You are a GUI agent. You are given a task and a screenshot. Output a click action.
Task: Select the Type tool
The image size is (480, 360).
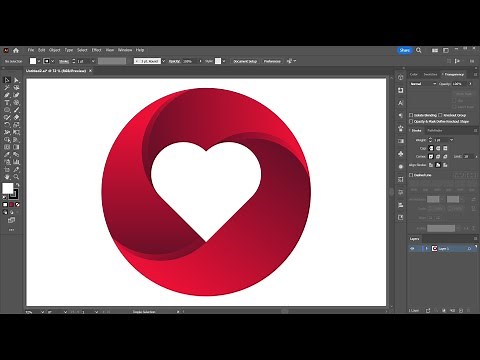(x=7, y=102)
